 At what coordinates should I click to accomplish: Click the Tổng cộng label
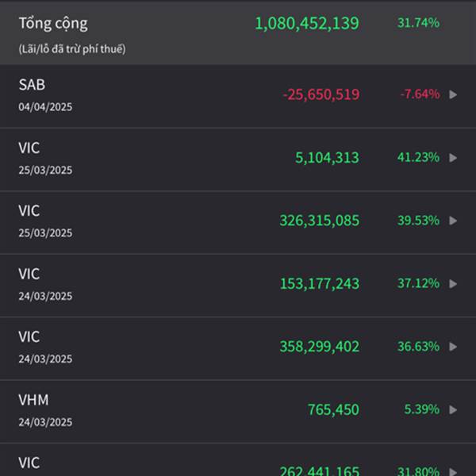(x=53, y=24)
